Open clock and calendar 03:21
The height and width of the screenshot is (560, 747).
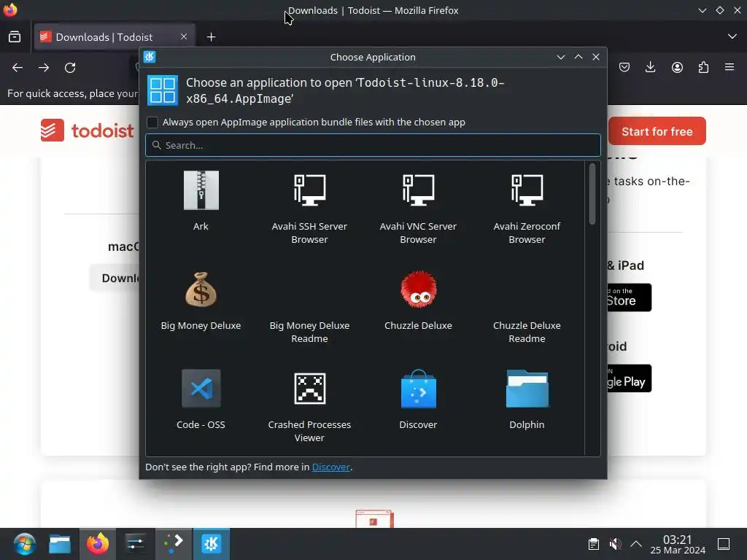click(x=678, y=544)
